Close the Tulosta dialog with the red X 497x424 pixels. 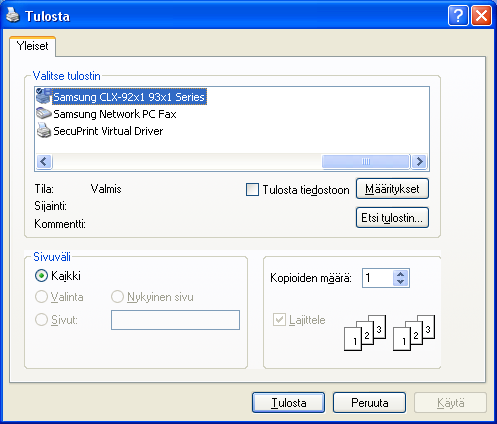[x=481, y=15]
